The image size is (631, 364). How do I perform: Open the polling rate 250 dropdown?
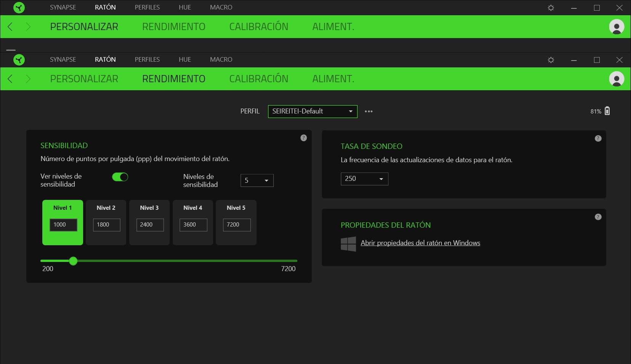(x=364, y=179)
